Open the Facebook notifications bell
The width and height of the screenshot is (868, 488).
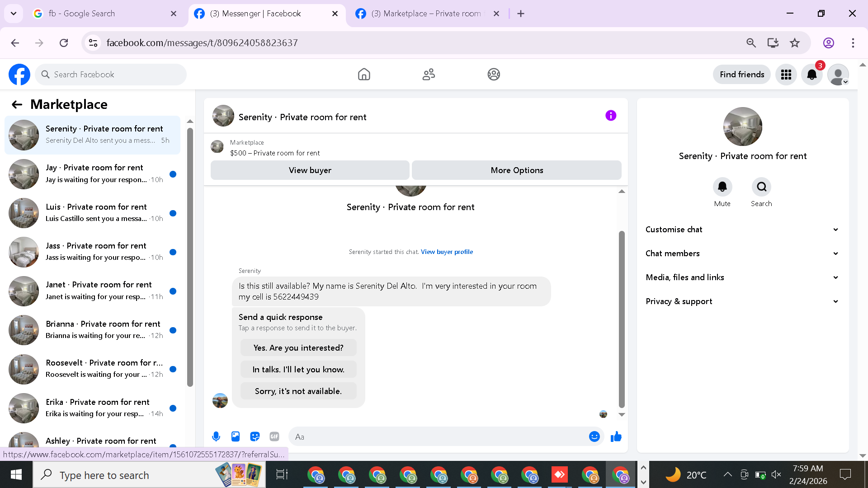[x=812, y=75]
